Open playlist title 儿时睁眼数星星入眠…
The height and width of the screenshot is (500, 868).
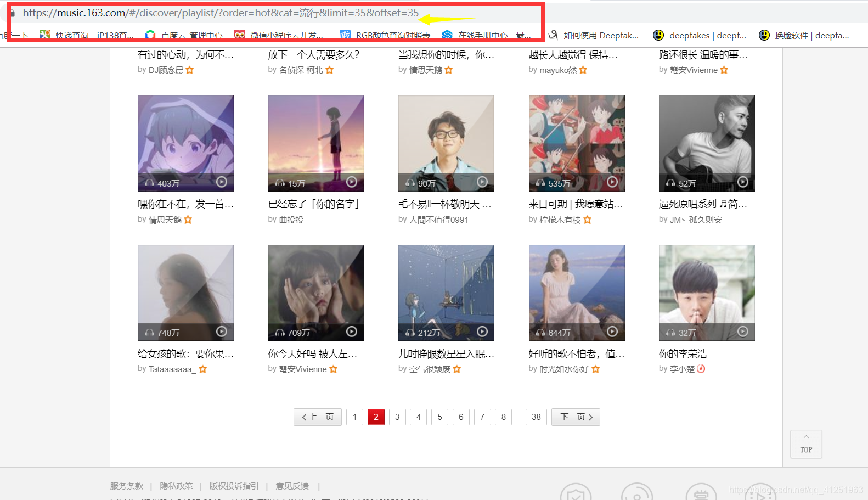[446, 354]
